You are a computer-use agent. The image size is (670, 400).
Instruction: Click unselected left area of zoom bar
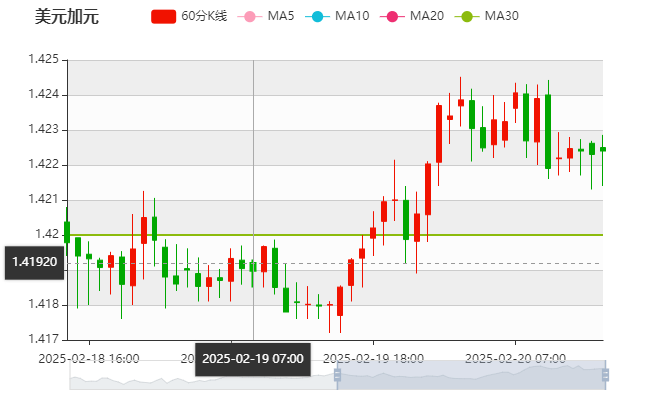(x=200, y=376)
